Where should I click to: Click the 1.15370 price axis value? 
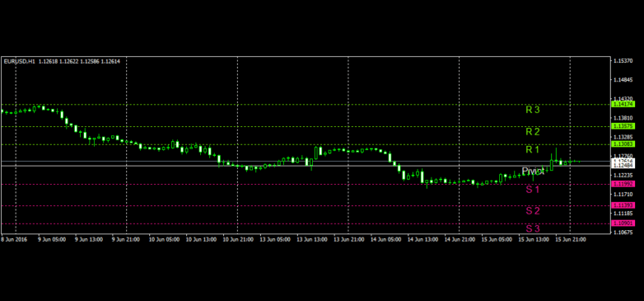[x=623, y=61]
